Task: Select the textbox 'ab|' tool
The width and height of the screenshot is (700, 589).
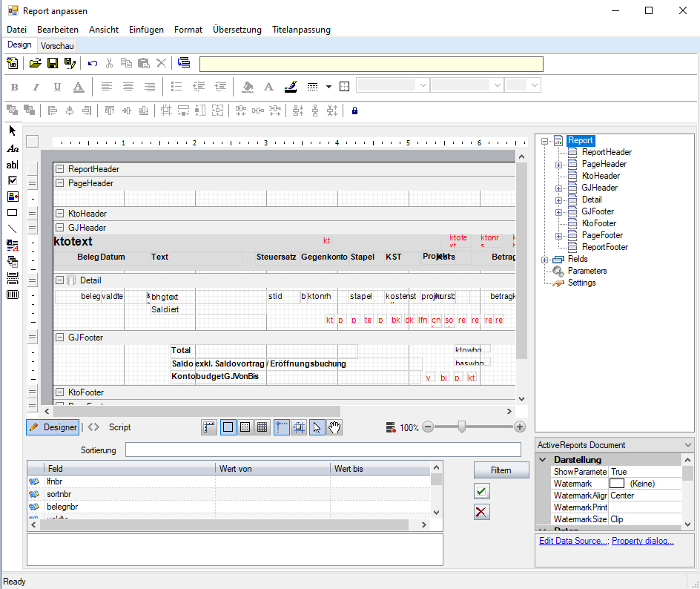Action: [x=12, y=165]
